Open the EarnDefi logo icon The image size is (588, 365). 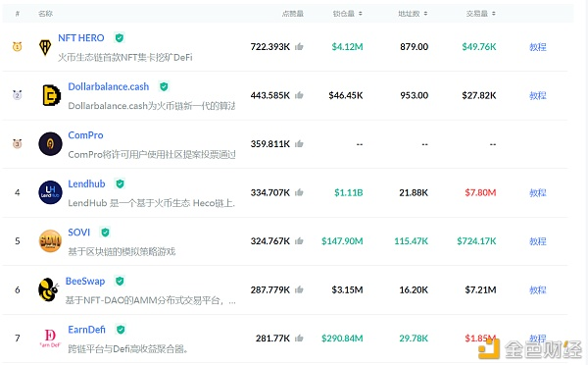click(50, 338)
